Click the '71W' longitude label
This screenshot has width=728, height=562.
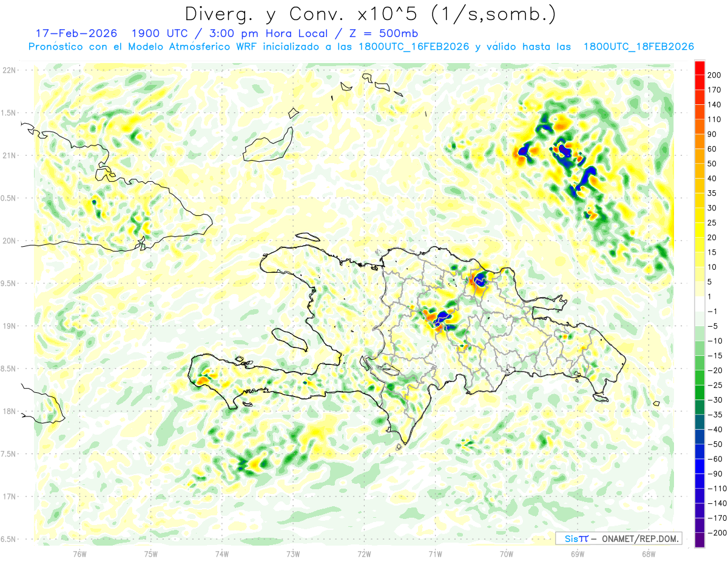click(435, 554)
